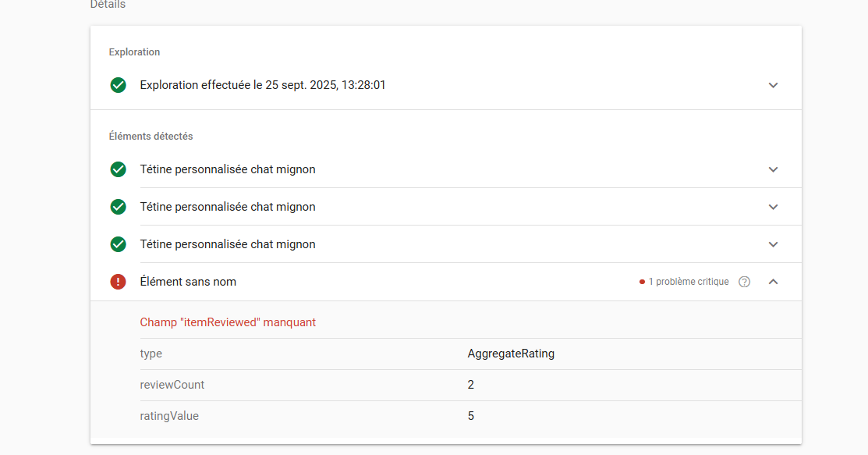
Task: Select the first Tétine personnalisée chat mignon label
Action: [x=228, y=169]
